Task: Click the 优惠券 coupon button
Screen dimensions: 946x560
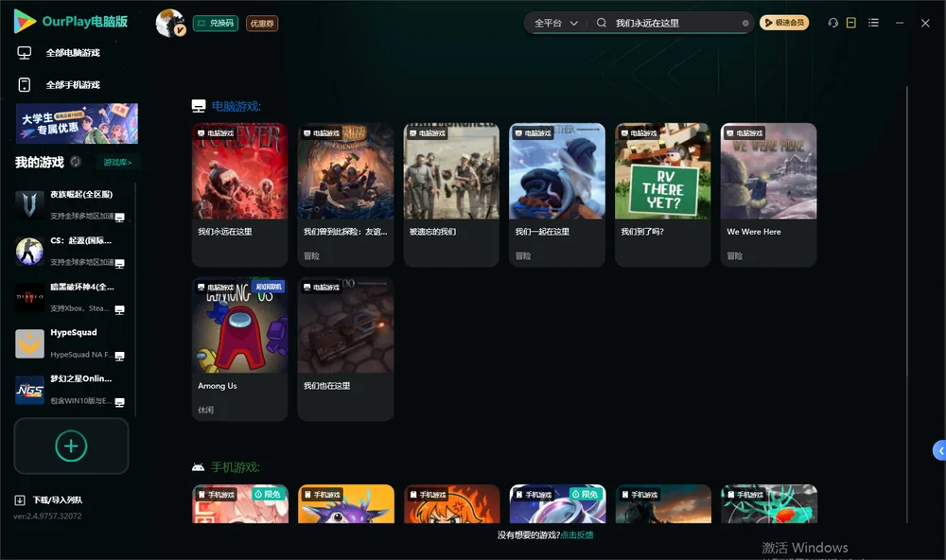Action: (262, 23)
